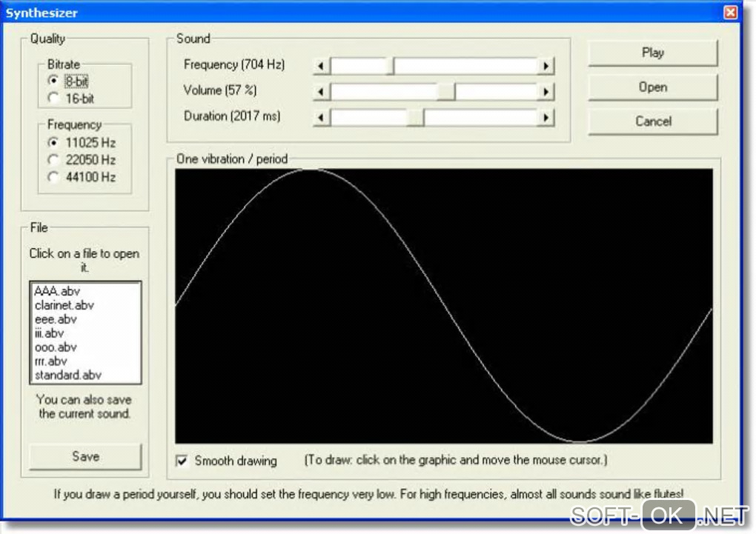Click Volume slider left arrow
Screen dimensions: 756x534
[322, 91]
